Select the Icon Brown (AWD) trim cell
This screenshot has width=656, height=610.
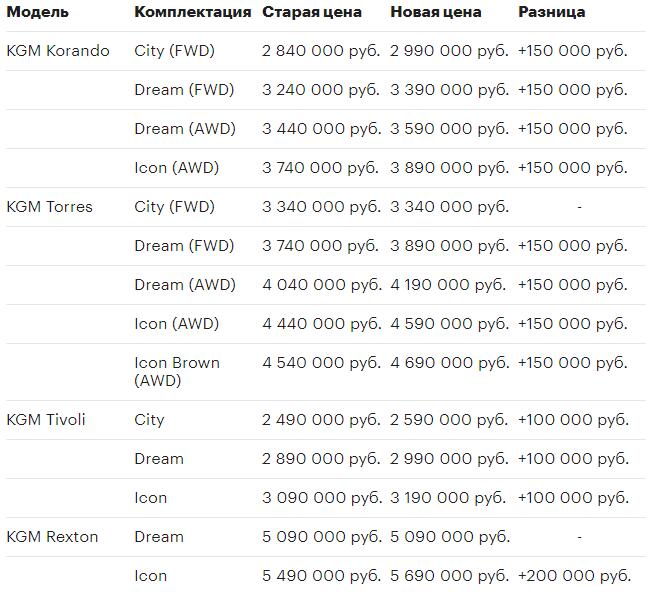pyautogui.click(x=177, y=371)
